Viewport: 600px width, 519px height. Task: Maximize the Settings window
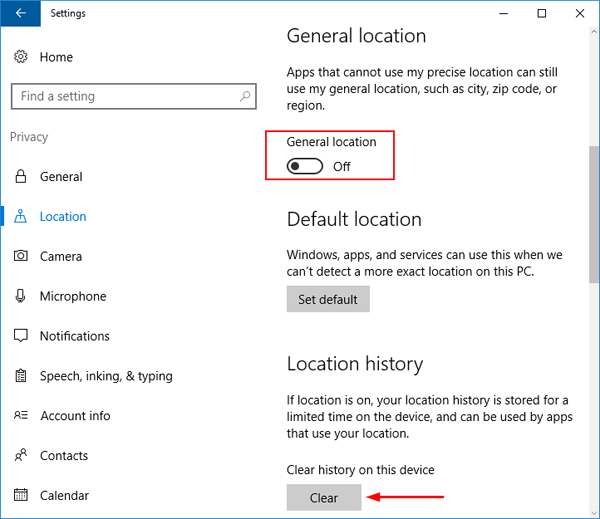(x=541, y=14)
